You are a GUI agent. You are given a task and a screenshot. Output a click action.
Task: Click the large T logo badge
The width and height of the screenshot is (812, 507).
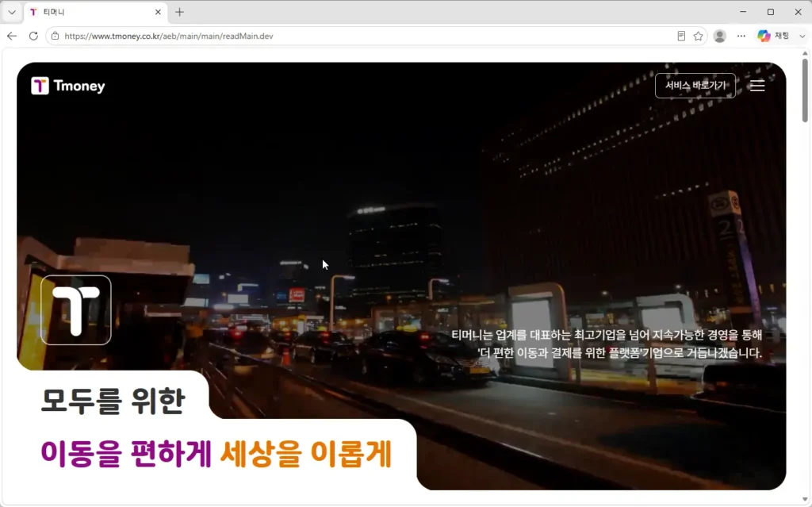tap(75, 310)
